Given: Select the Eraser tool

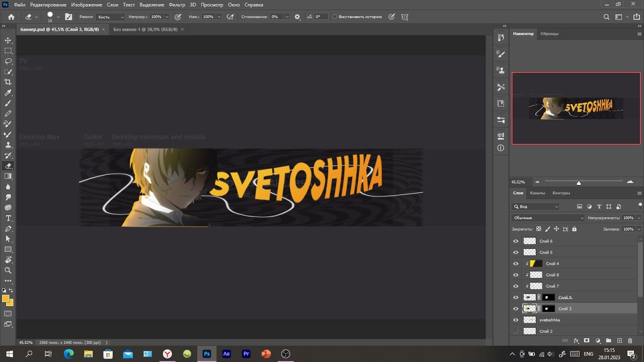Looking at the screenshot, I should 8,166.
